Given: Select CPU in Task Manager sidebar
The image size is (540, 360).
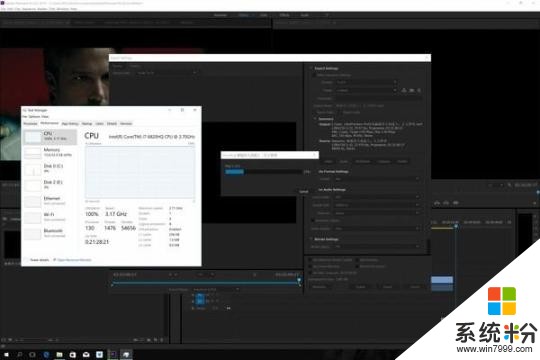Looking at the screenshot, I should pos(50,136).
